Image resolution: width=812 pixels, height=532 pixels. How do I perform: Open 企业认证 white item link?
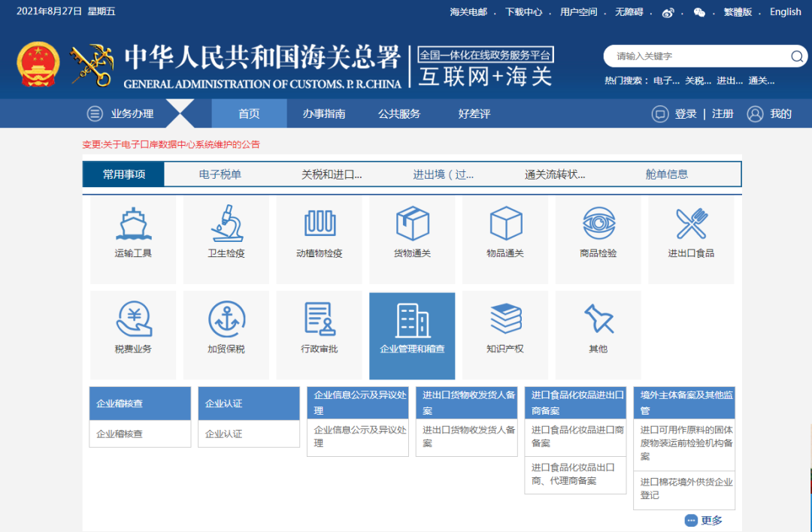click(249, 434)
